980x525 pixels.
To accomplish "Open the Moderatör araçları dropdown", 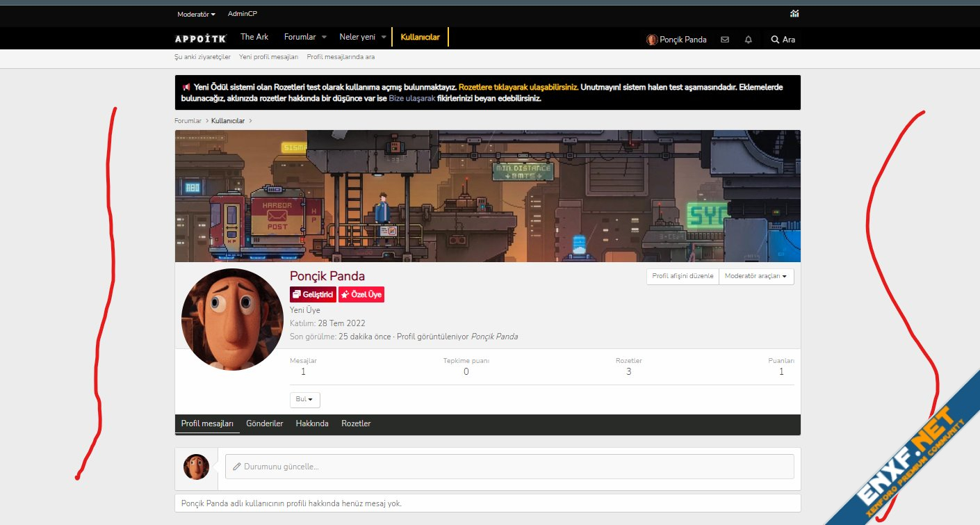I will click(x=756, y=276).
